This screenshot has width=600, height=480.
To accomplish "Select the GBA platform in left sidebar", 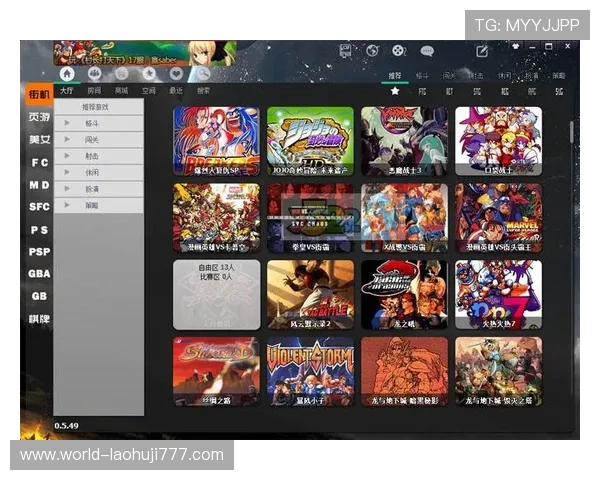I will tap(39, 274).
